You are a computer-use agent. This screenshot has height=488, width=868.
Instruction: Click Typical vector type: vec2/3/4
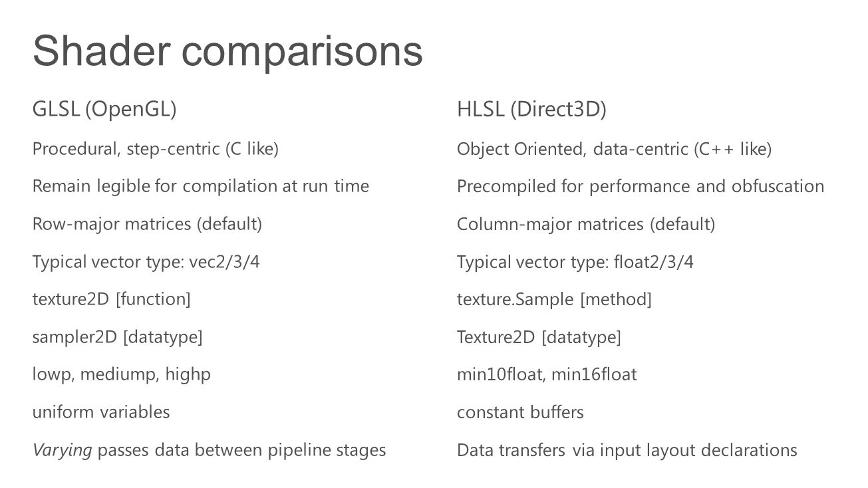(146, 262)
